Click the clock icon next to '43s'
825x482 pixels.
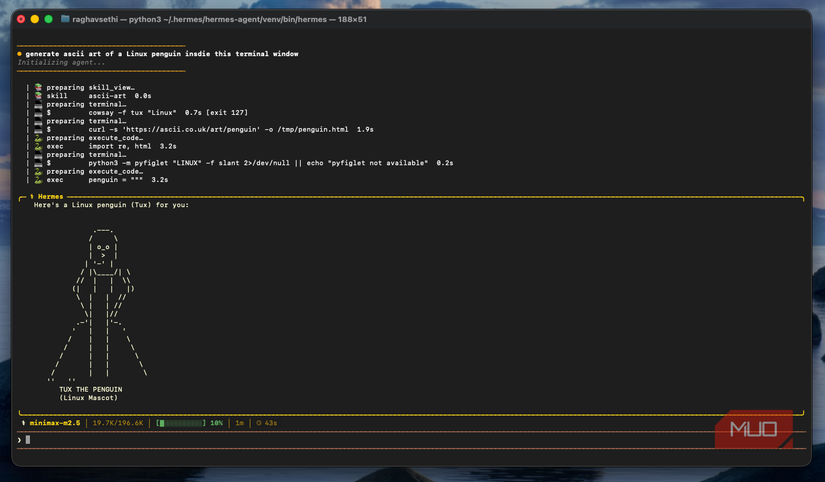click(x=259, y=423)
